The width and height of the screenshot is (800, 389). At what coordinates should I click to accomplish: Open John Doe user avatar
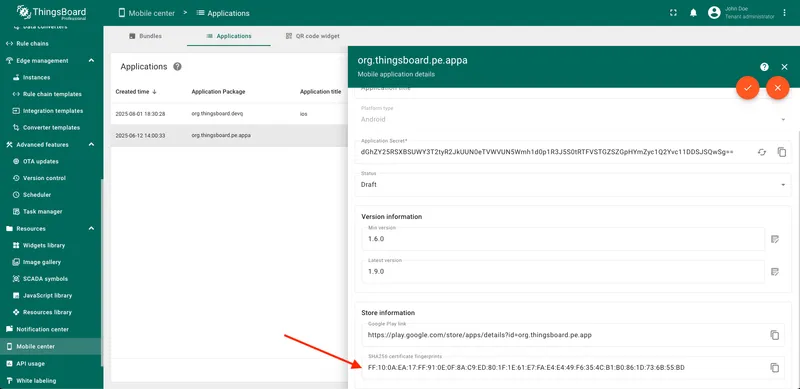[x=714, y=13]
